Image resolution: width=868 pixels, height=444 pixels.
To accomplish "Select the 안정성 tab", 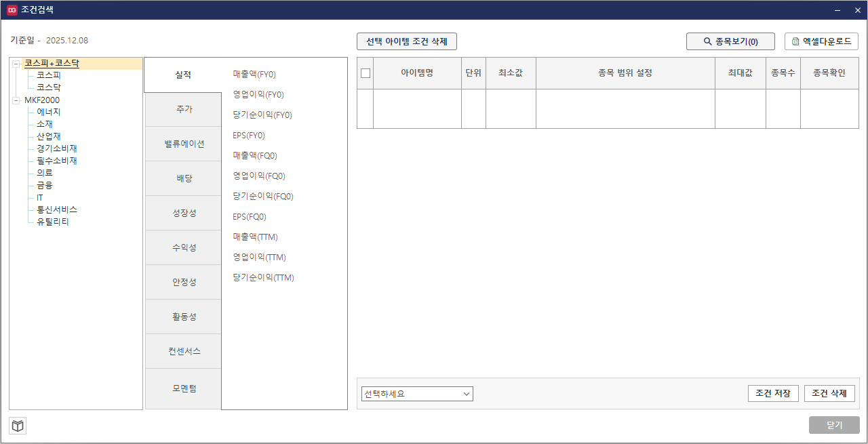I will [183, 282].
